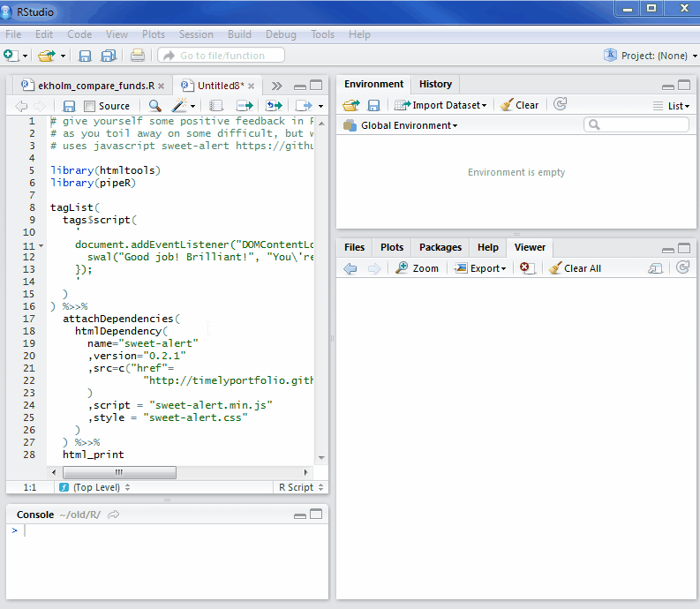Open the New File dropdown arrow
Viewport: 700px width, 609px height.
coord(25,56)
